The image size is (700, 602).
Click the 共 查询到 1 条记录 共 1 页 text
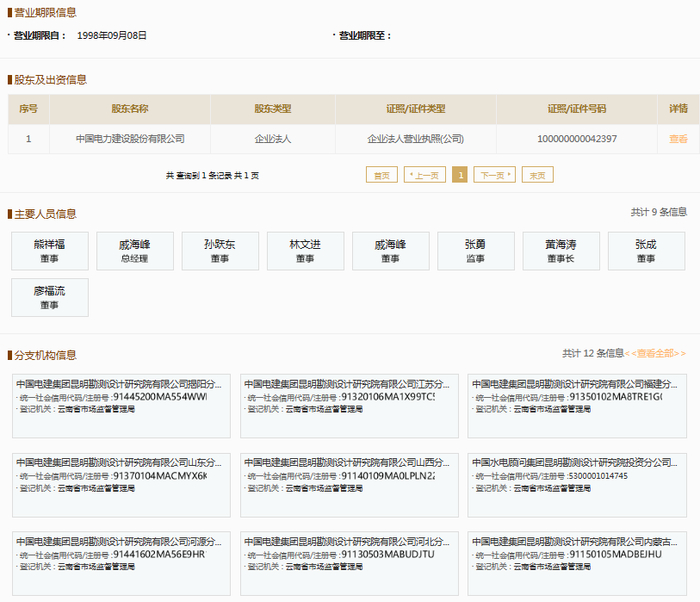click(212, 176)
